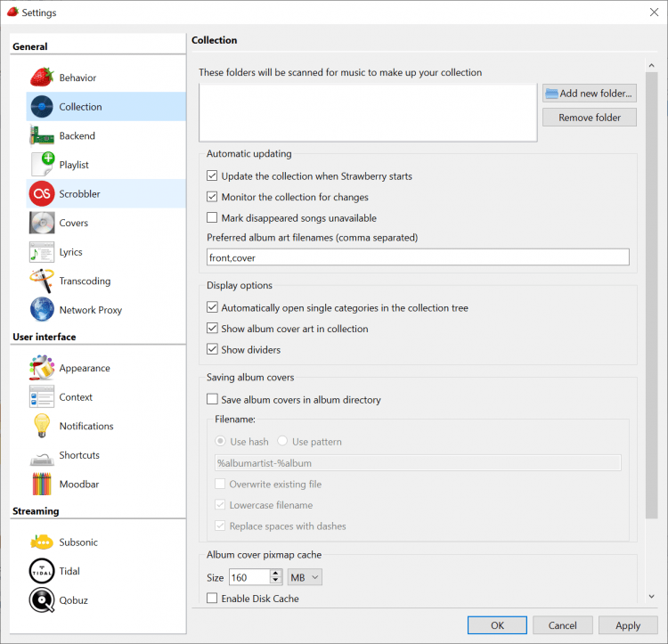Click the Transcoding icon
Viewport: 668px width, 644px height.
(42, 281)
